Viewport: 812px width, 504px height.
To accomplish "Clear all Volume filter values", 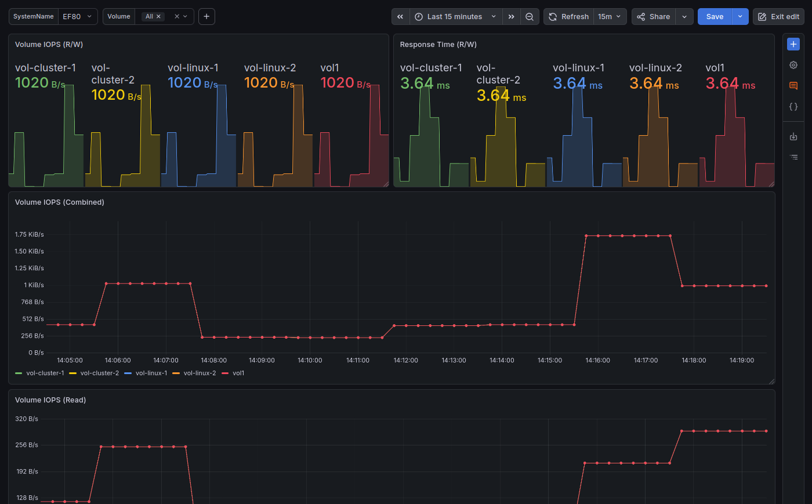I will coord(177,17).
